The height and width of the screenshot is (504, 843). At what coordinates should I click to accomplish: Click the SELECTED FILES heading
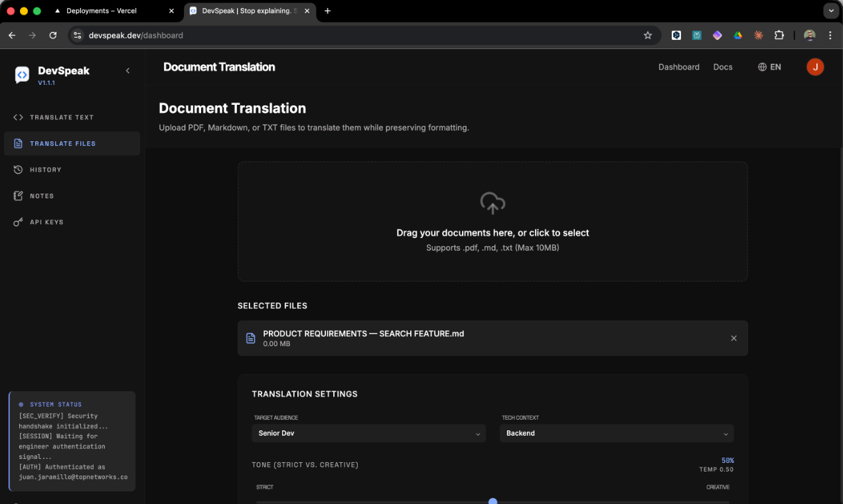pyautogui.click(x=272, y=306)
